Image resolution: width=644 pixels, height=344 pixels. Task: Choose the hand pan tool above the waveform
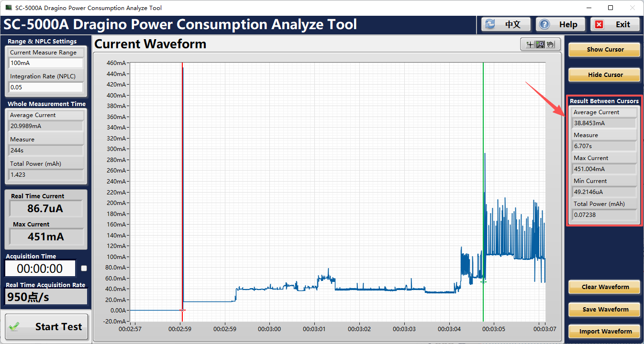[x=551, y=44]
